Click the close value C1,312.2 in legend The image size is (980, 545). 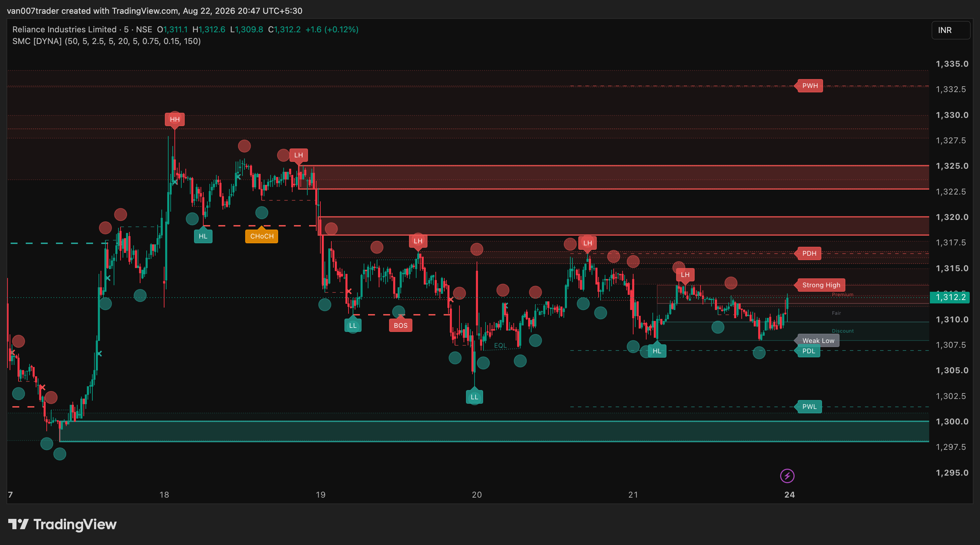tap(284, 29)
